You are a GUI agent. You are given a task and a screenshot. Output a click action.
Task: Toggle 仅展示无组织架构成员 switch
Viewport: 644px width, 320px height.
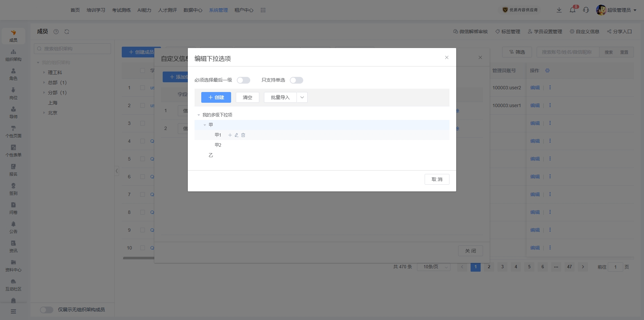tap(47, 310)
